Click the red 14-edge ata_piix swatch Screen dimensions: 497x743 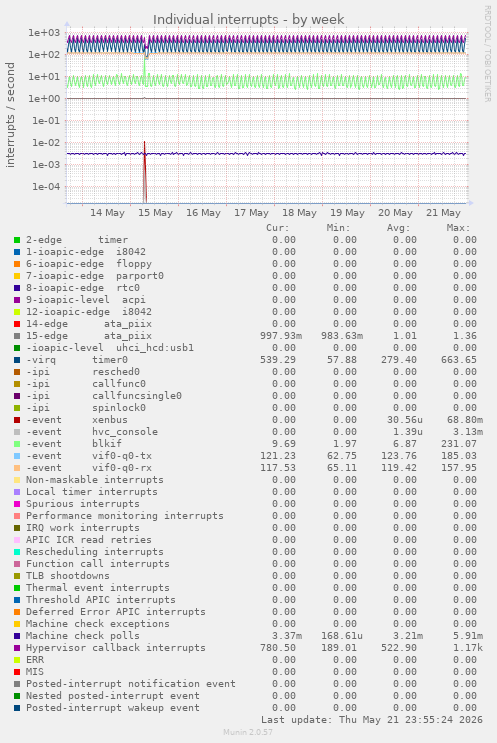click(x=17, y=324)
